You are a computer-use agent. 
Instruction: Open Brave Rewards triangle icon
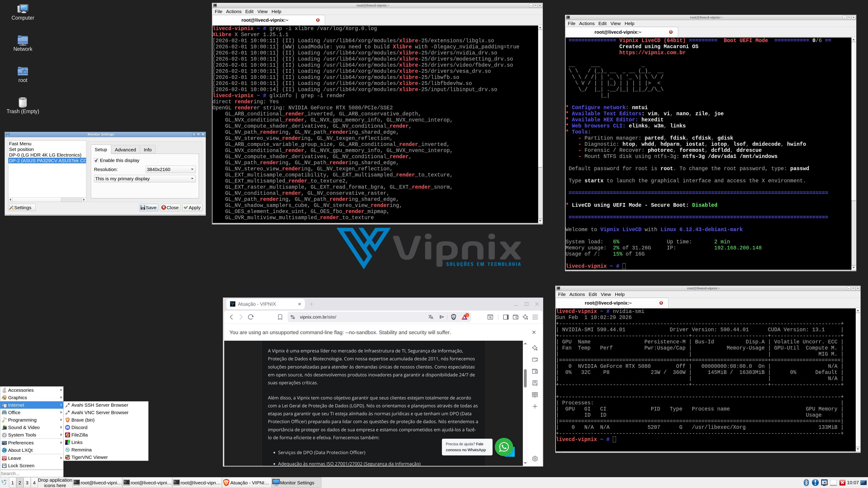coord(465,317)
